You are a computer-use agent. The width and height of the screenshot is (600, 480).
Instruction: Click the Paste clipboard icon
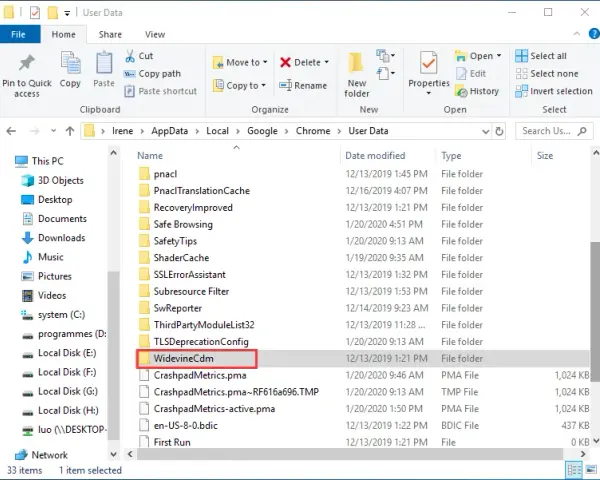tap(104, 70)
